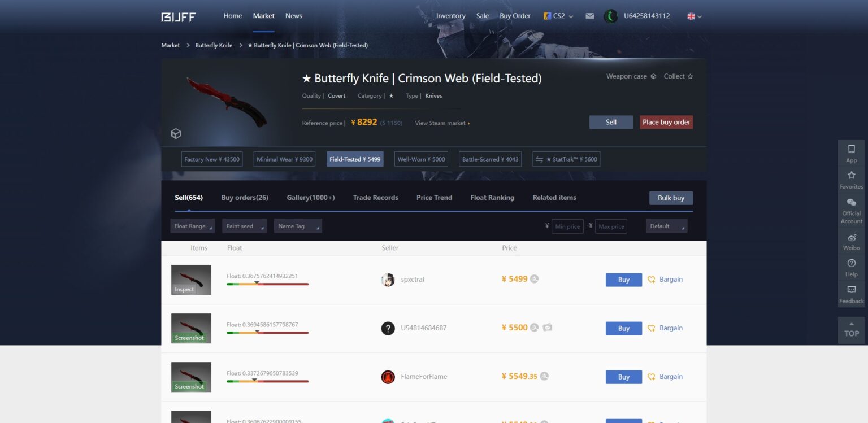Buy the spxctral listing at ¥5499

[623, 280]
